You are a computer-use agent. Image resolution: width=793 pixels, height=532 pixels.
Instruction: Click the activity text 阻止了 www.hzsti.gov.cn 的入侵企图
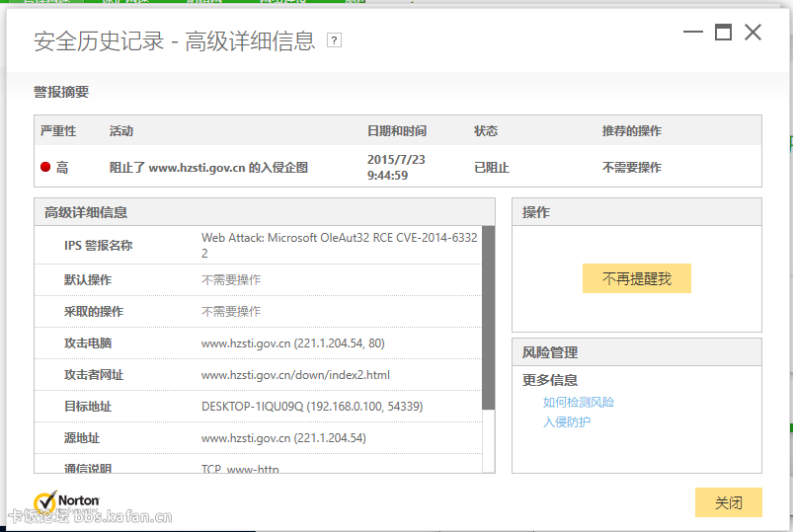208,168
